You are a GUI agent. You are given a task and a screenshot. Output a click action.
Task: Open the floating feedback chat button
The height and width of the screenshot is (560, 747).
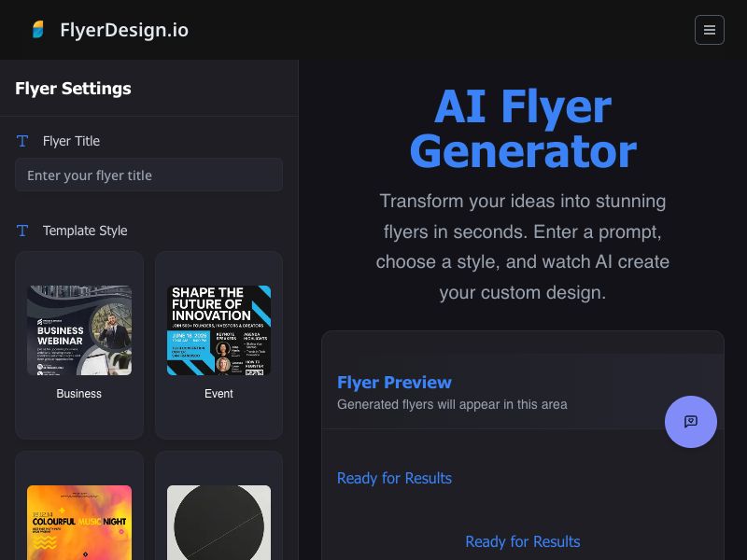click(x=690, y=422)
